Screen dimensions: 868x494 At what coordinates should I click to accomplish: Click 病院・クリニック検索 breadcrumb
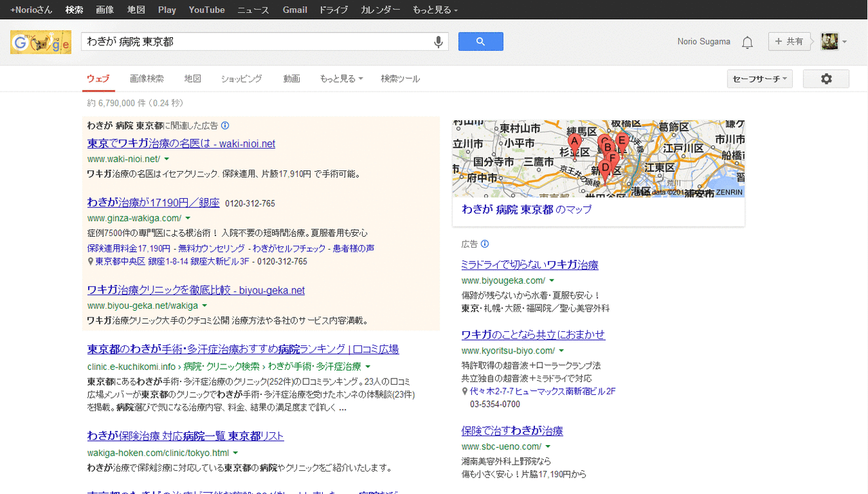(221, 366)
